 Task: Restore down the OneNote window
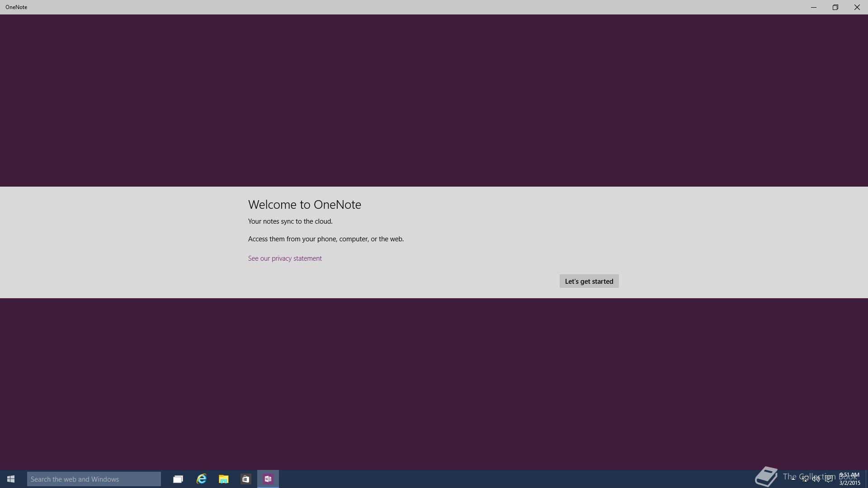coord(835,7)
